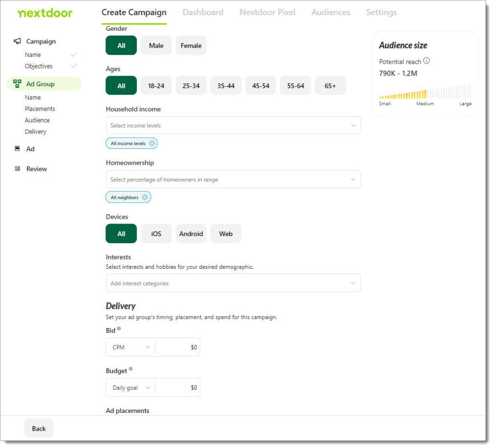Image resolution: width=493 pixels, height=448 pixels.
Task: Open the Add interest categories dropdown
Action: (233, 283)
